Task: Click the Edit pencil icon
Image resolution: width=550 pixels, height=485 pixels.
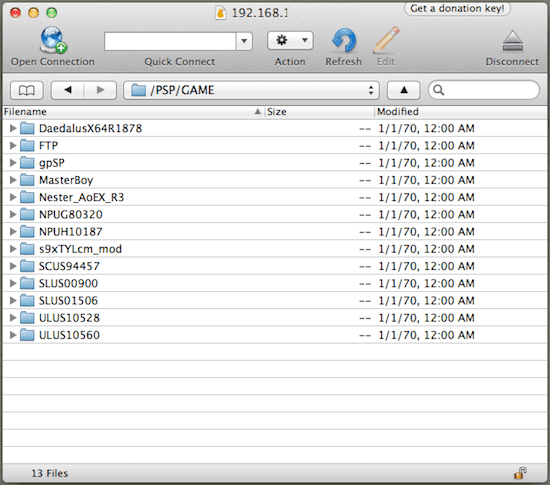Action: pyautogui.click(x=386, y=40)
